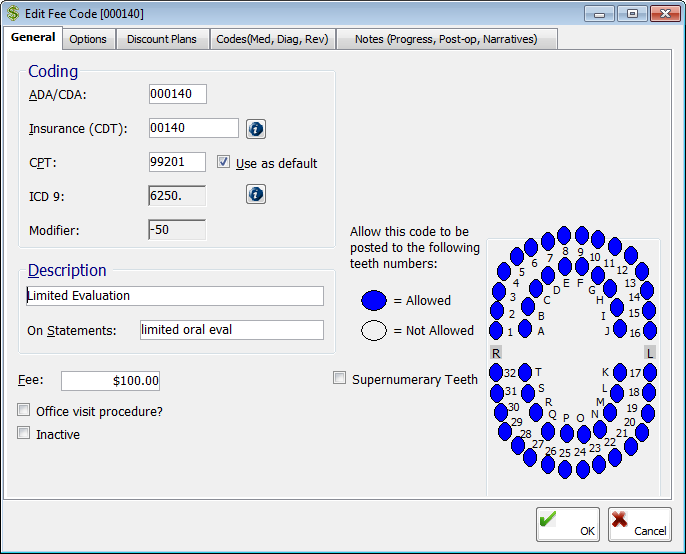The image size is (686, 554).
Task: Enable the Supernumerary Teeth checkbox
Action: pyautogui.click(x=340, y=378)
